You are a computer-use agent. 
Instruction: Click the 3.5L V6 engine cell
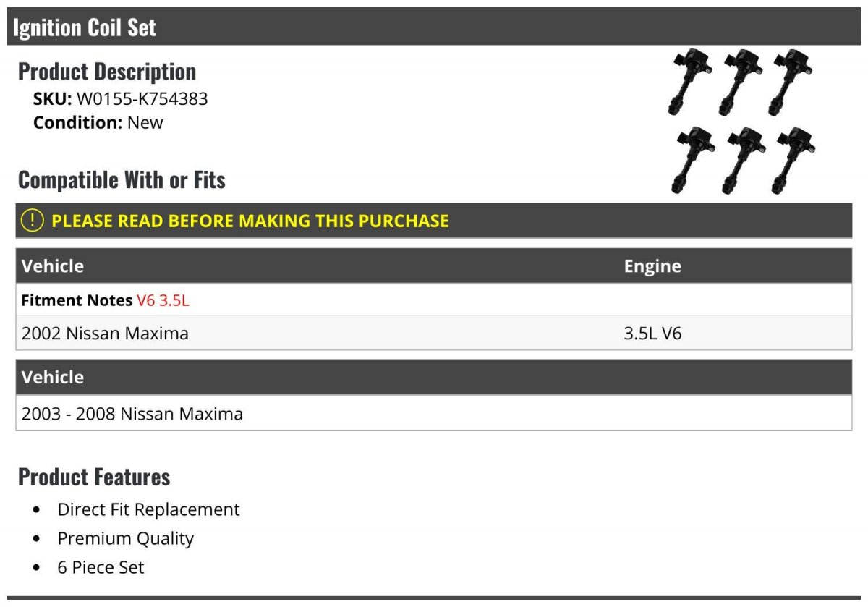point(652,334)
